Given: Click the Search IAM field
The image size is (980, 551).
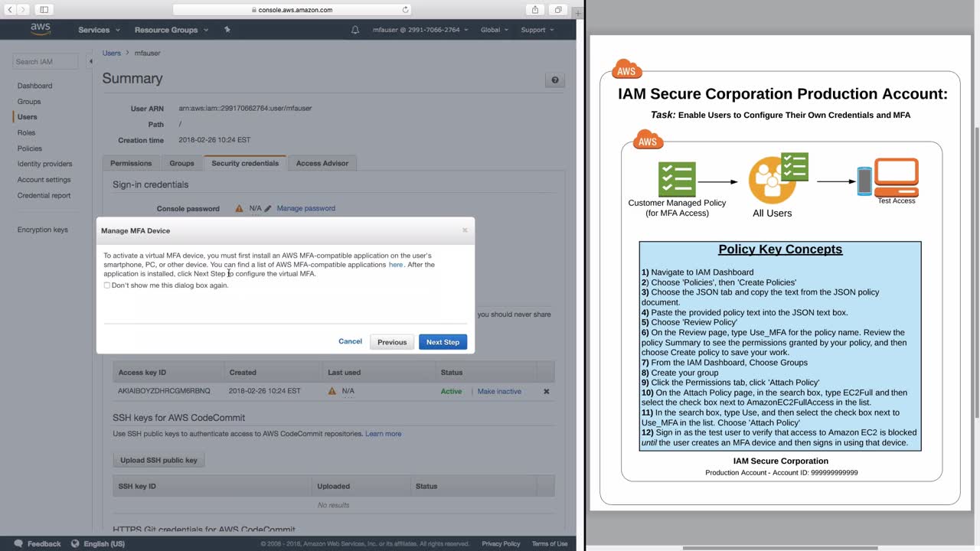Looking at the screenshot, I should point(45,61).
